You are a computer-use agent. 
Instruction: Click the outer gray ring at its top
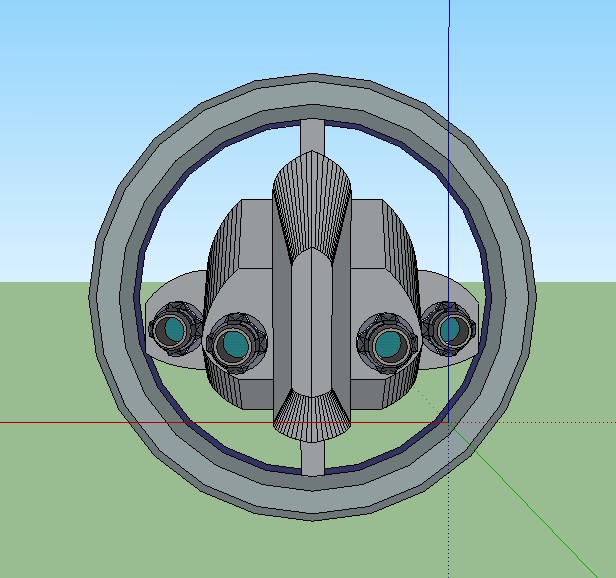(x=312, y=86)
